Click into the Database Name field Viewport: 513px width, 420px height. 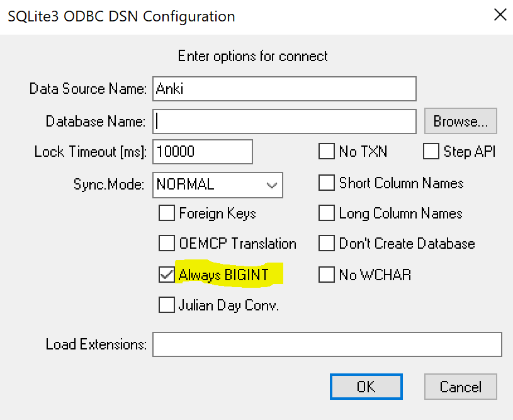pos(285,122)
